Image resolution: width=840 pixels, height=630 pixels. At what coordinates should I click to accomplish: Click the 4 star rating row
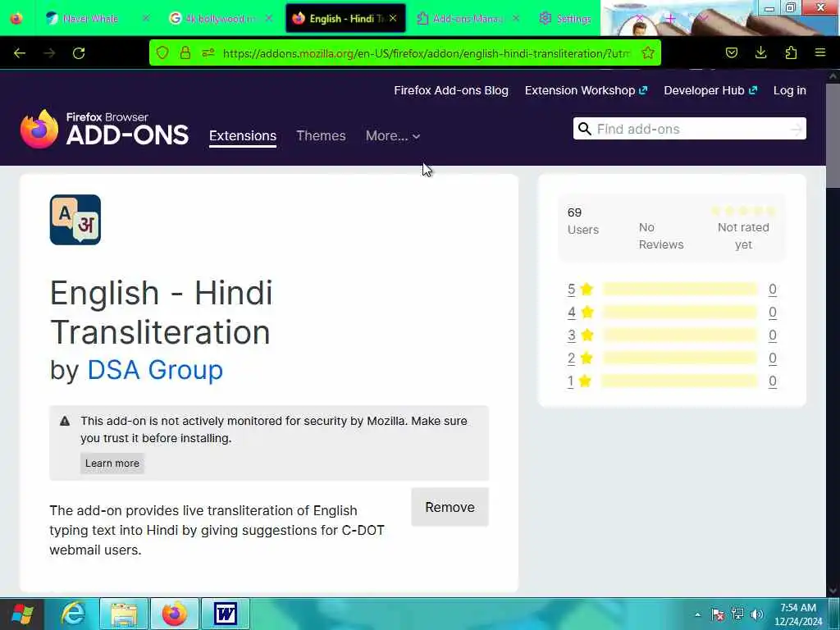click(672, 313)
